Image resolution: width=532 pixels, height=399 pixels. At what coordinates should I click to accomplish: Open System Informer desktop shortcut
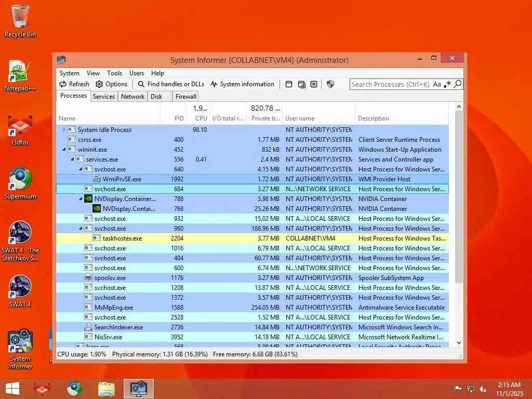click(x=20, y=349)
